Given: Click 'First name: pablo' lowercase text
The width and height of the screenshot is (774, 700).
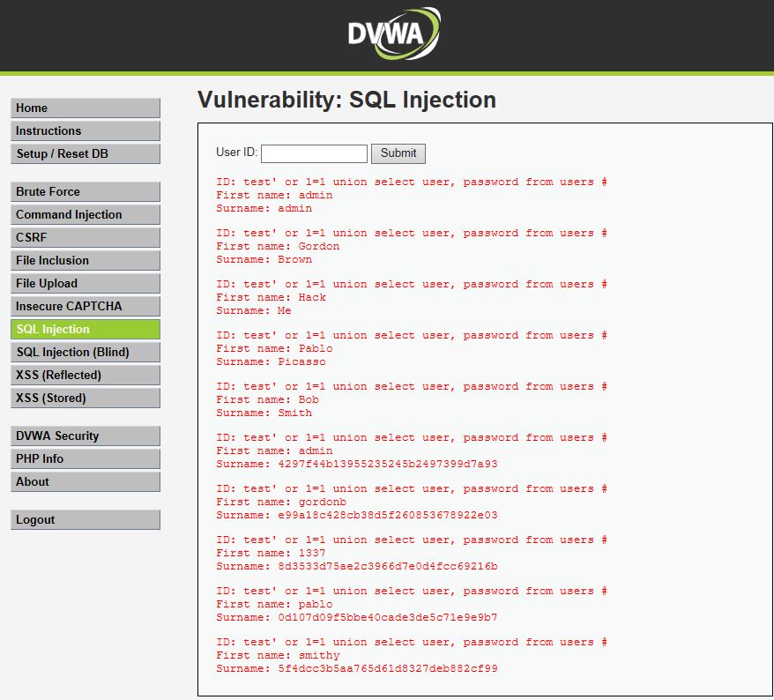Looking at the screenshot, I should click(x=274, y=604).
